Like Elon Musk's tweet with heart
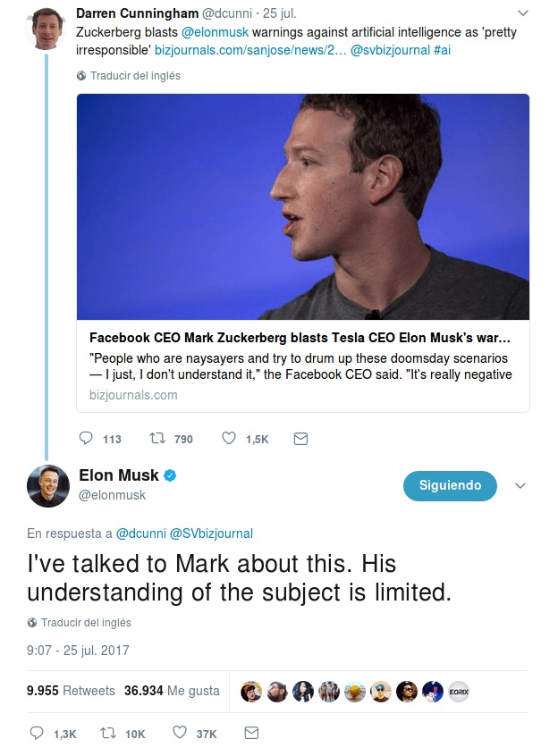The height and width of the screenshot is (756, 558). pos(180,733)
